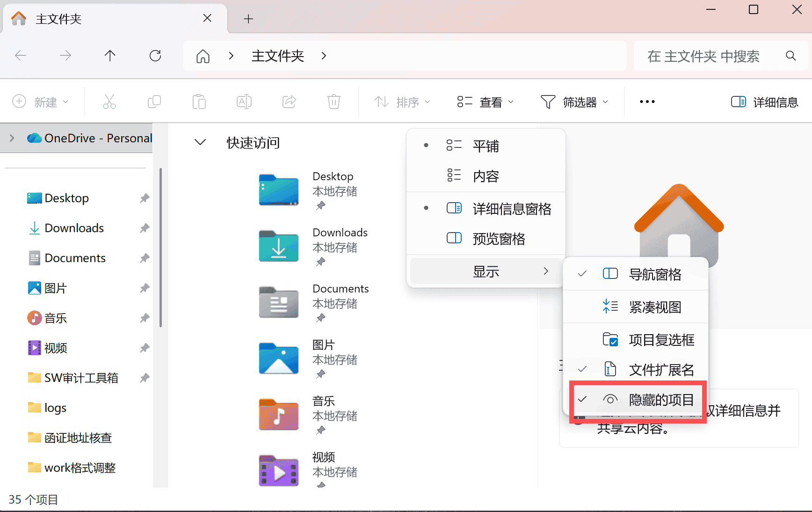The height and width of the screenshot is (512, 812).
Task: Enable 详细信息窗格 details pane option
Action: 486,209
